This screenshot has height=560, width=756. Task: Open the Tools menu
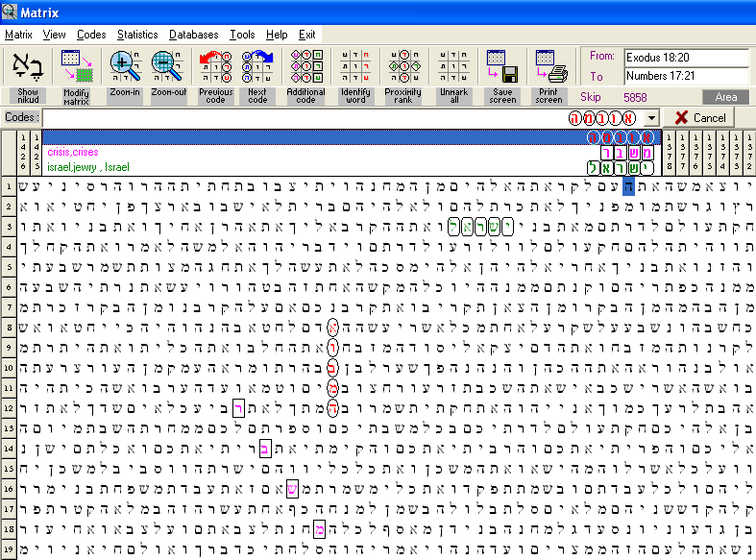(242, 35)
